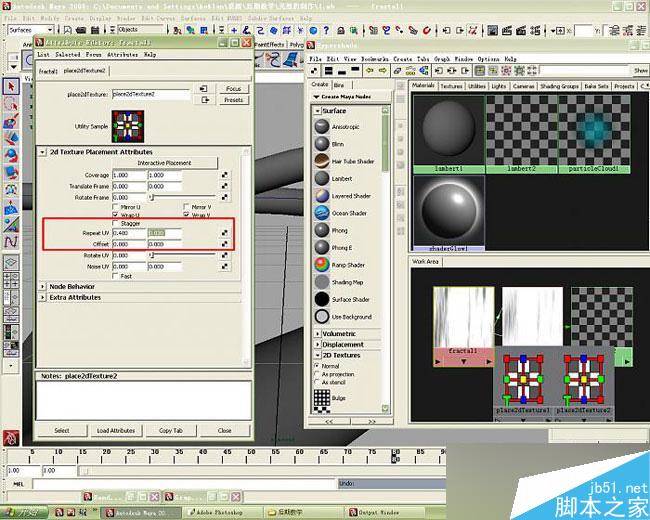Image resolution: width=650 pixels, height=520 pixels.
Task: Choose the Scale tool in toolbox
Action: coord(11,173)
